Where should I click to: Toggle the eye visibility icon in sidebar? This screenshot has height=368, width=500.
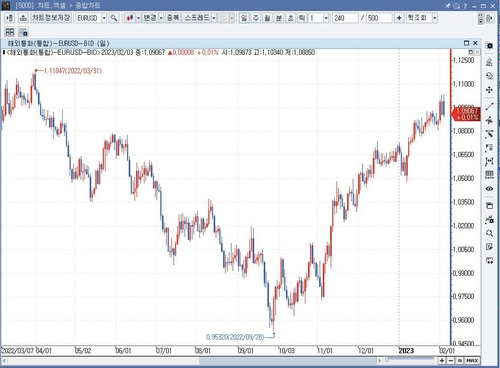[489, 189]
